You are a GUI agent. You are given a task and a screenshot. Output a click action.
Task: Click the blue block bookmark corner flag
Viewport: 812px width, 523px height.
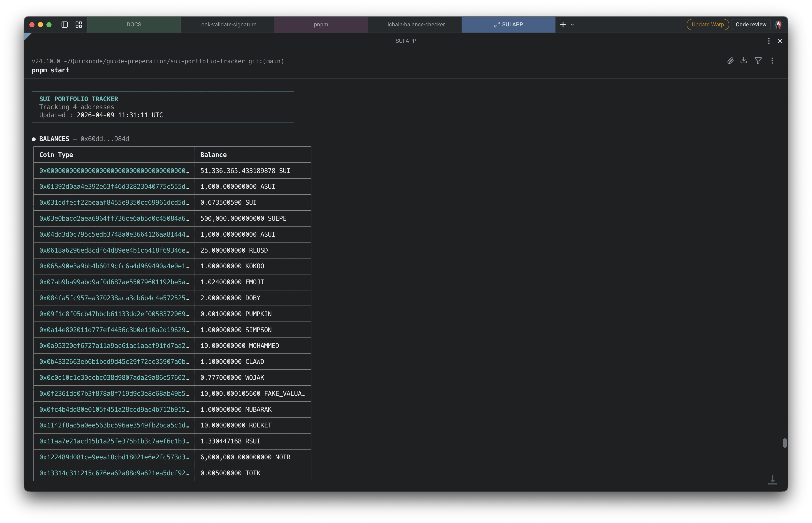[27, 36]
